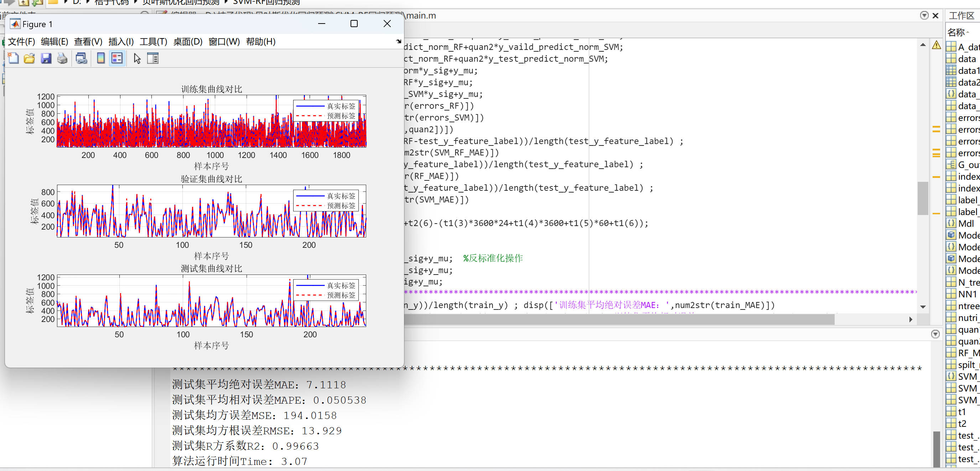Open file with the folder icon
The image size is (980, 471).
point(29,58)
